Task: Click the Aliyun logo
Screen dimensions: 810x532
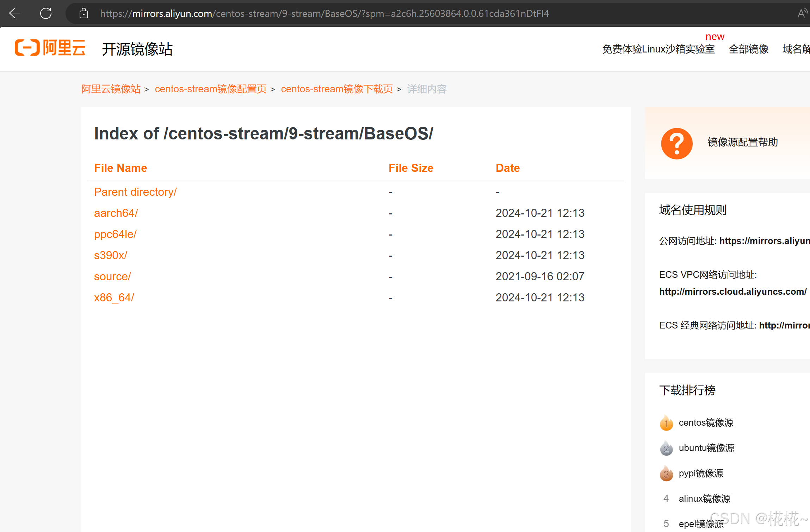Action: [50, 48]
